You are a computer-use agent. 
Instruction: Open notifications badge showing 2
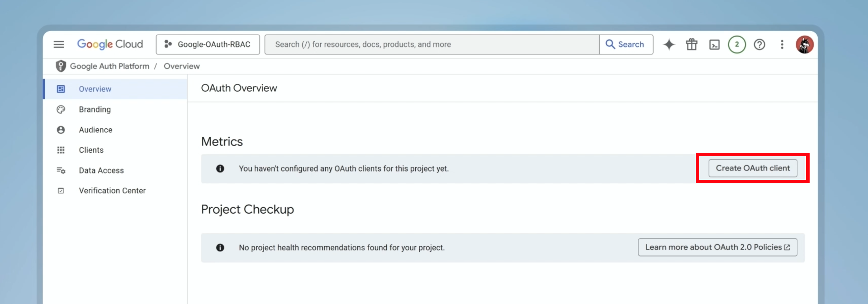click(x=737, y=44)
